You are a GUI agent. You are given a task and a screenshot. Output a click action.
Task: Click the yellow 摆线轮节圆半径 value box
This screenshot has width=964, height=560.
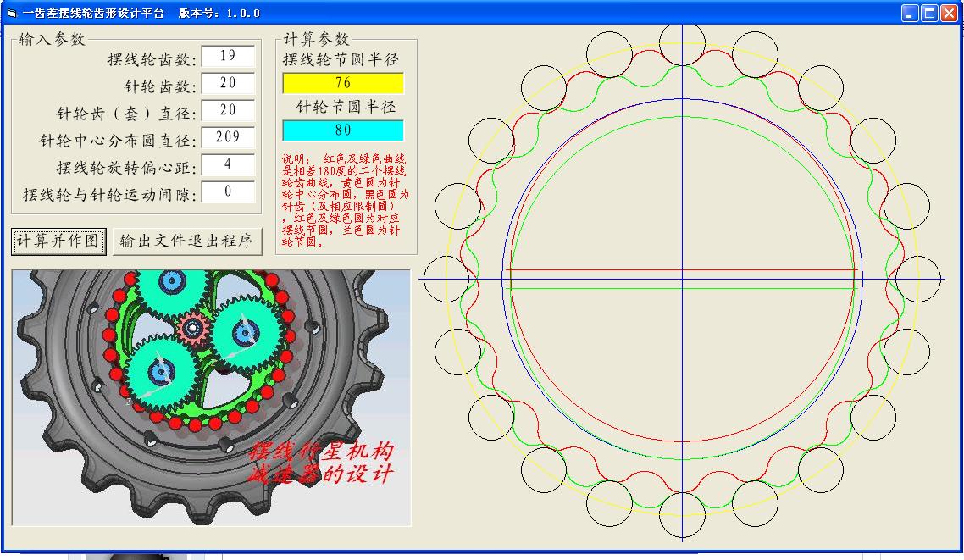(343, 83)
